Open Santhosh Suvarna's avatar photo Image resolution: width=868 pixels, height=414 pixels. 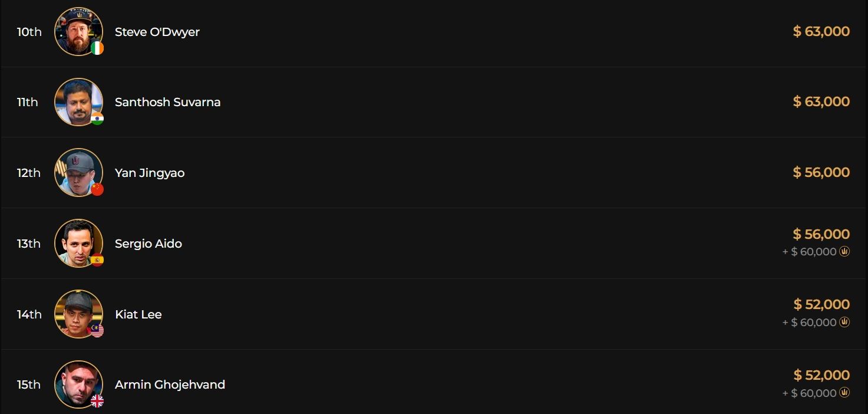[78, 101]
